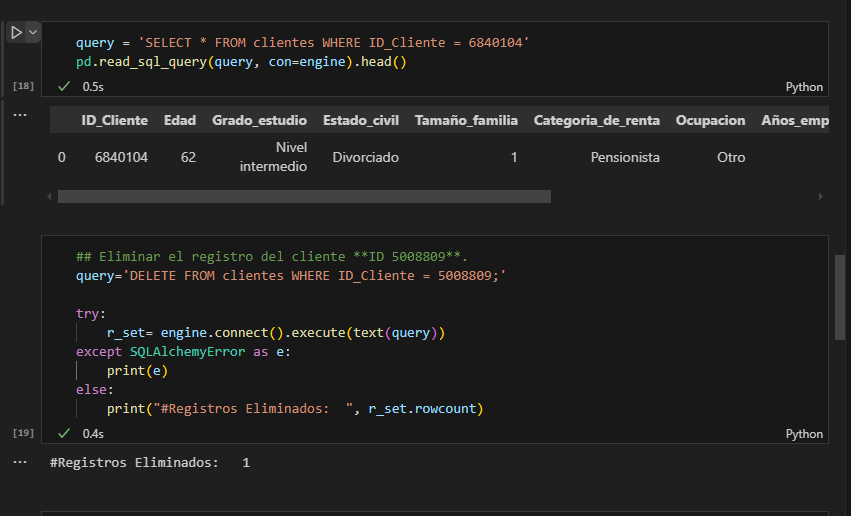The width and height of the screenshot is (851, 516).
Task: Click the else: line
Action: [94, 390]
